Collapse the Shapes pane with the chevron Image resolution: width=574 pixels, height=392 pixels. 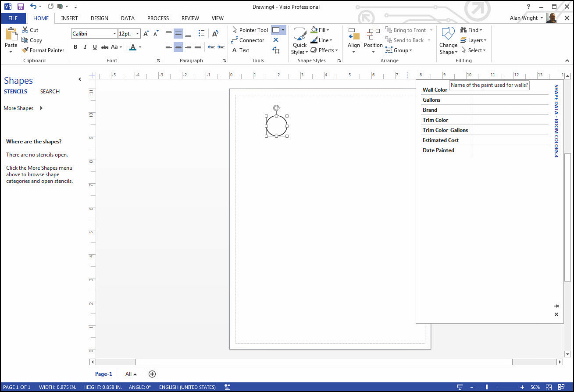pyautogui.click(x=80, y=79)
